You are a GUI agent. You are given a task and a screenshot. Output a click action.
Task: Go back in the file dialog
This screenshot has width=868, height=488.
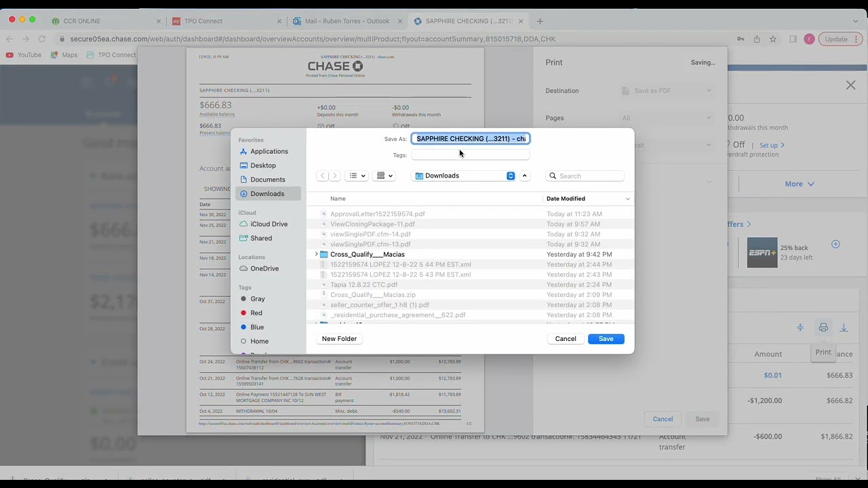pos(323,176)
